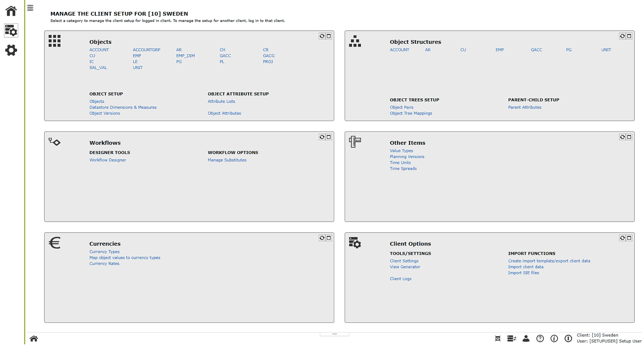644x347 pixels.
Task: Open the hamburger menu at top left
Action: point(29,7)
